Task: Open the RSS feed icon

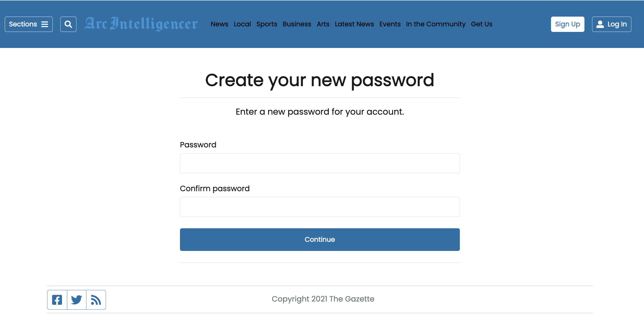Action: (96, 300)
